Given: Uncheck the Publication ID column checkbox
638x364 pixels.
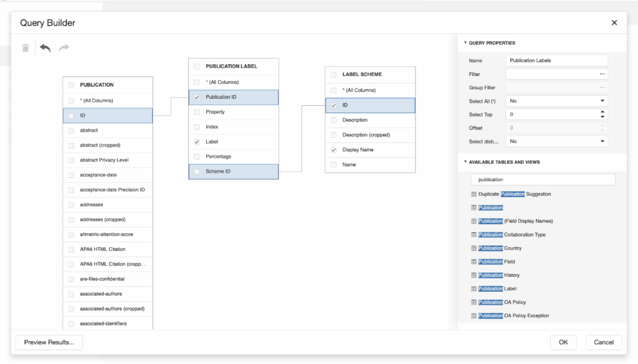Looking at the screenshot, I should click(197, 97).
